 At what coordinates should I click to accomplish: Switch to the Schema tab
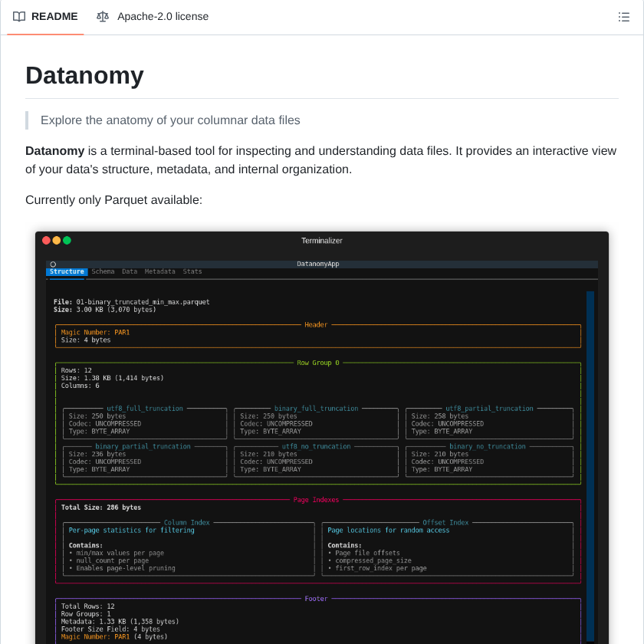[103, 271]
